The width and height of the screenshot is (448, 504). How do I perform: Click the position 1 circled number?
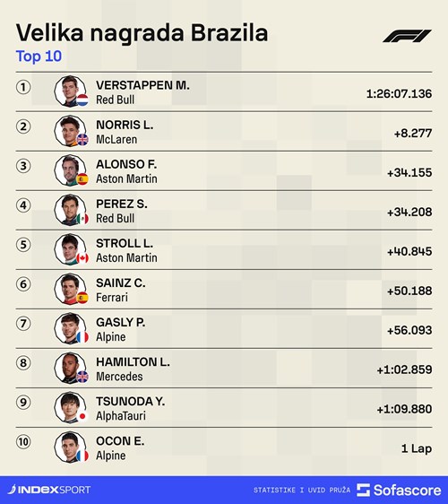[x=23, y=87]
